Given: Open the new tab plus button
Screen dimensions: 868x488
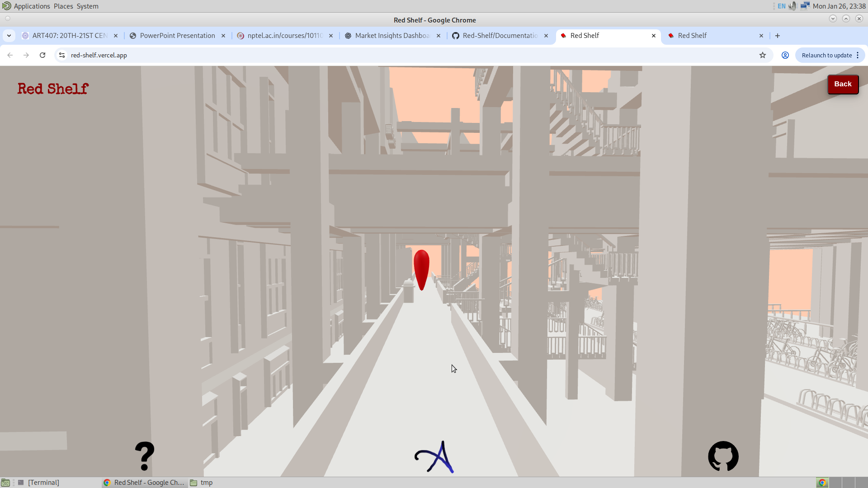Looking at the screenshot, I should pyautogui.click(x=778, y=36).
